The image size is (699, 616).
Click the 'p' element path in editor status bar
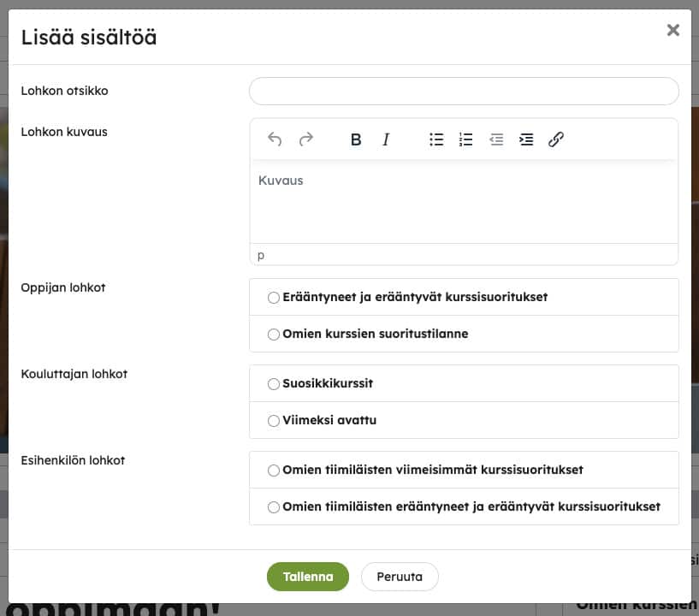[261, 256]
